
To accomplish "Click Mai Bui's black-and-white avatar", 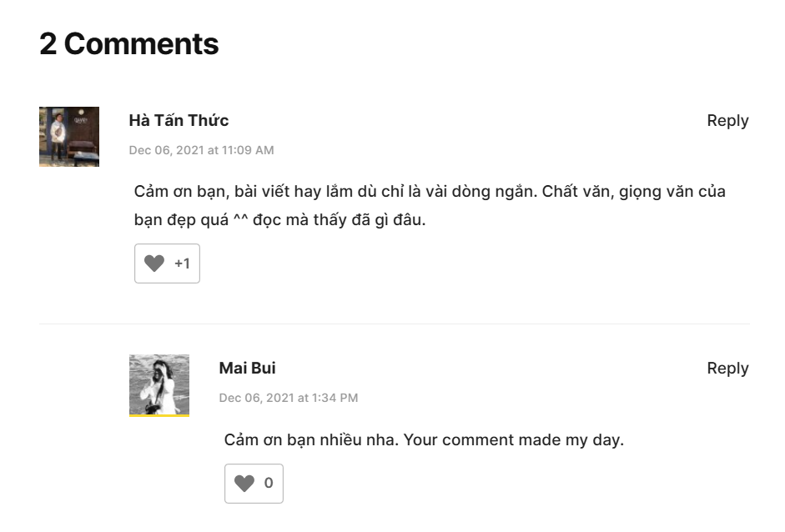I will [159, 384].
